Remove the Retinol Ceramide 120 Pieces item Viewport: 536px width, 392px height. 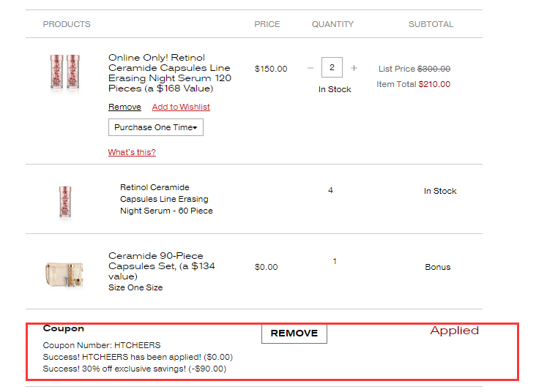point(124,107)
